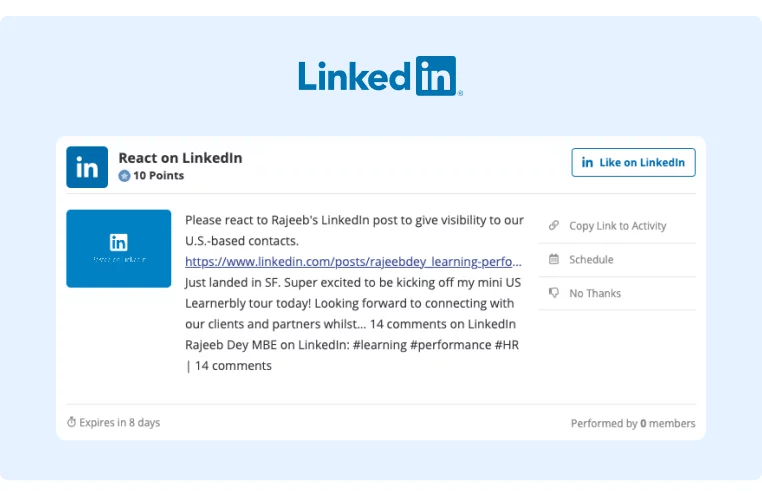Click the star points badge icon
Viewport: 762px width, 497px height.
point(124,176)
